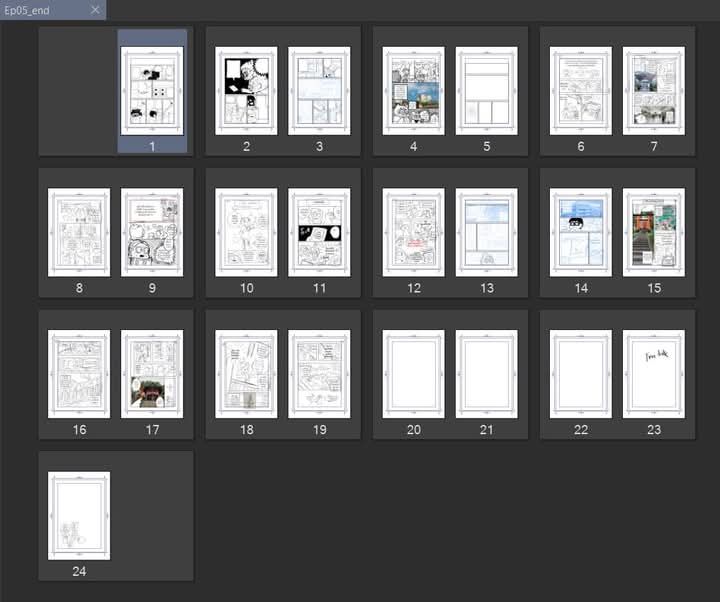Select page 23 with handwritten note
This screenshot has width=720, height=602.
pyautogui.click(x=653, y=374)
